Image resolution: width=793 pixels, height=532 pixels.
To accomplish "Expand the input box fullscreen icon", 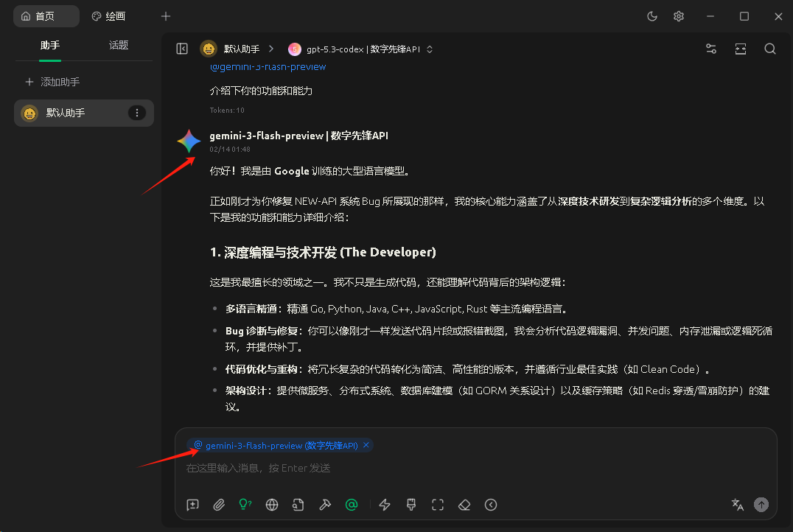I will pos(438,505).
